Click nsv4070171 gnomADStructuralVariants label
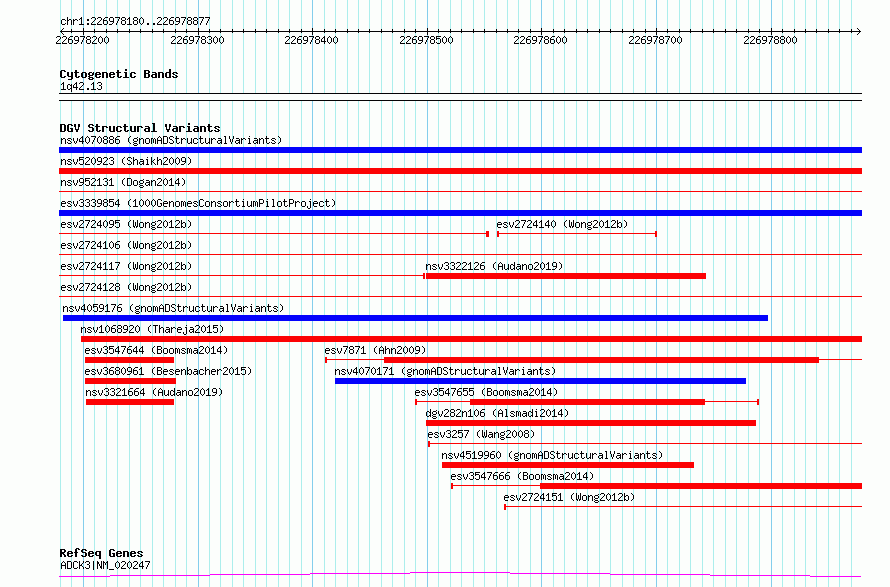890x587 pixels. click(x=445, y=371)
